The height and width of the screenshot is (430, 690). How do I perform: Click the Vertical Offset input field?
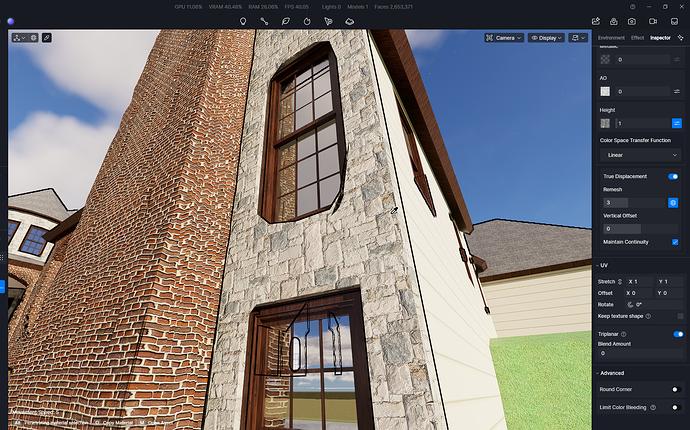[621, 229]
